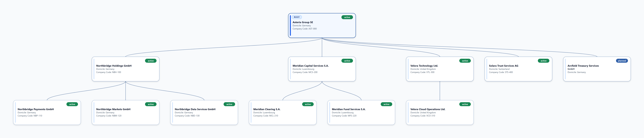The height and width of the screenshot is (138, 644).
Task: Click 'Company Code: MFS-220' text
Action: 344,116
